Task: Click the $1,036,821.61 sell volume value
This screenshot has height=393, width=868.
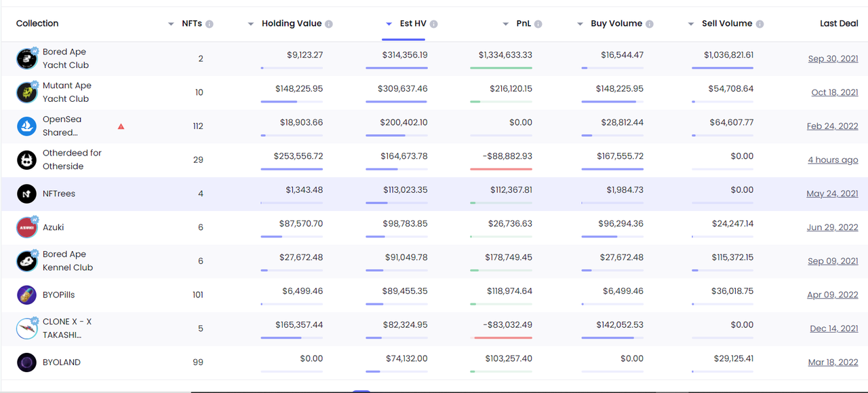Action: coord(728,55)
